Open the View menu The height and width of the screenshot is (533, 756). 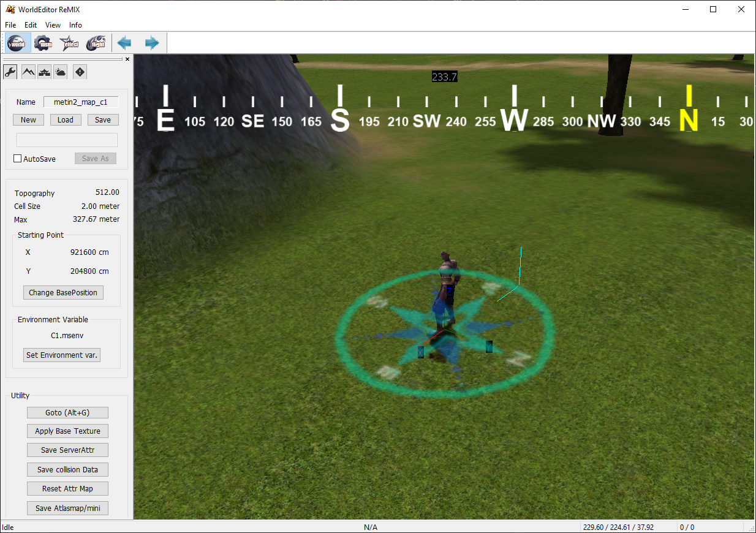tap(53, 25)
